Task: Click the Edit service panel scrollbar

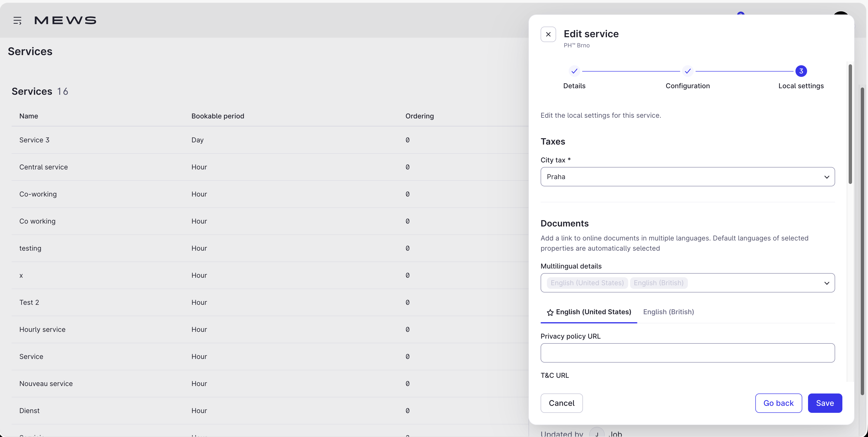Action: click(x=850, y=124)
